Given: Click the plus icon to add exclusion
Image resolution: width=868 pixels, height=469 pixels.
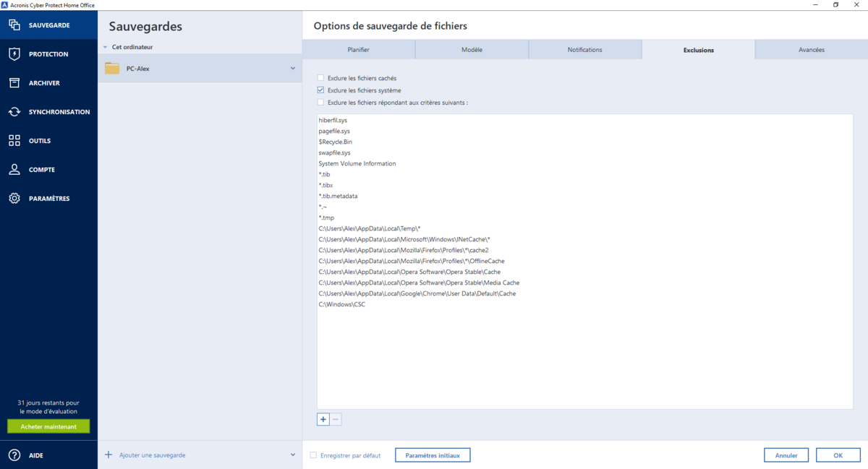Looking at the screenshot, I should (x=323, y=419).
